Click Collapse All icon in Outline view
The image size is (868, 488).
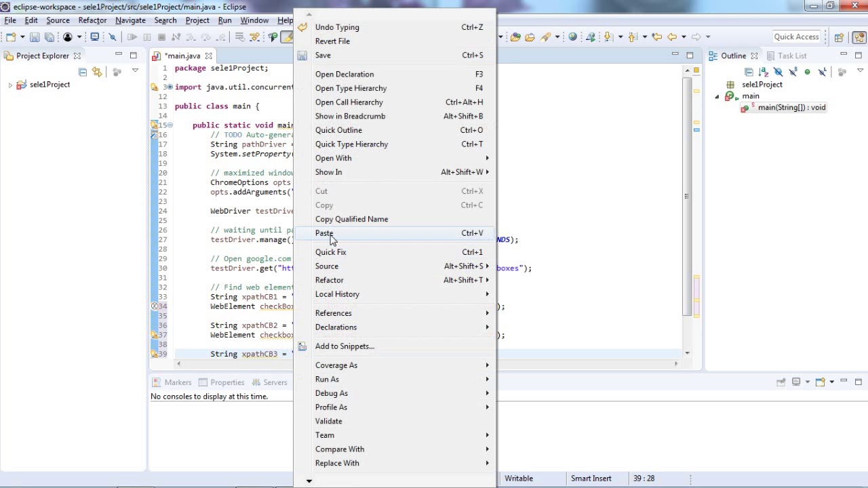[749, 71]
